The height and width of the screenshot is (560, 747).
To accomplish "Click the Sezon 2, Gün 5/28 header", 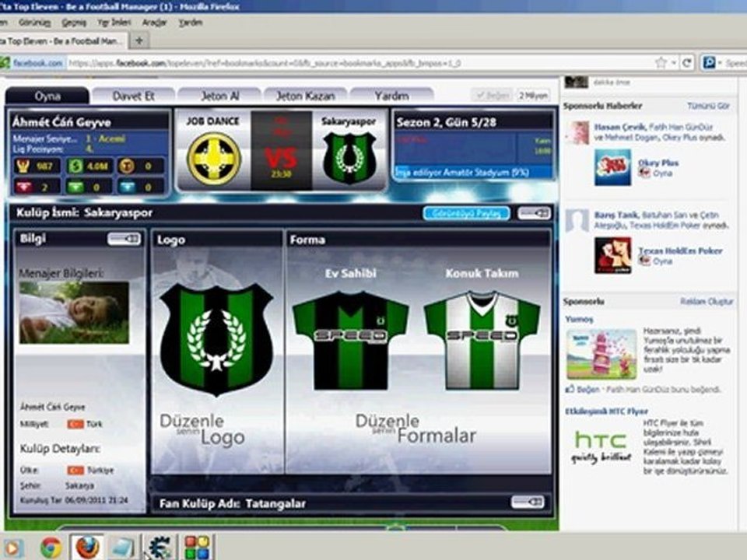I will tap(447, 122).
